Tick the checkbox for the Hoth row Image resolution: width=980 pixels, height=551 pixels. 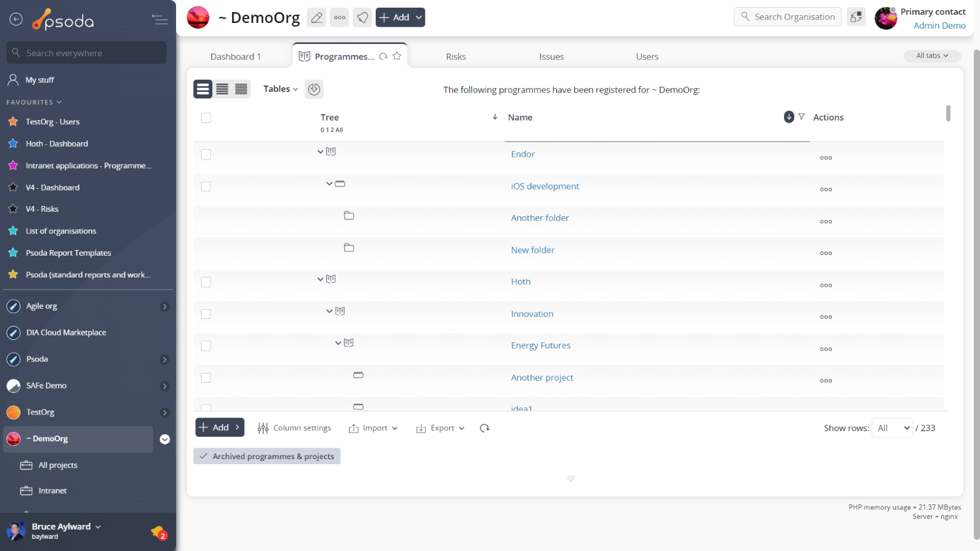(205, 282)
